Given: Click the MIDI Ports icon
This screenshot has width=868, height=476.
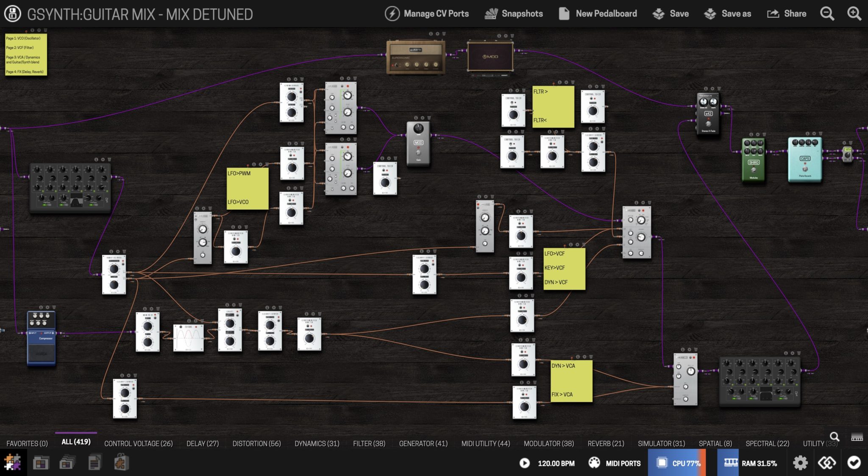Looking at the screenshot, I should pos(595,463).
